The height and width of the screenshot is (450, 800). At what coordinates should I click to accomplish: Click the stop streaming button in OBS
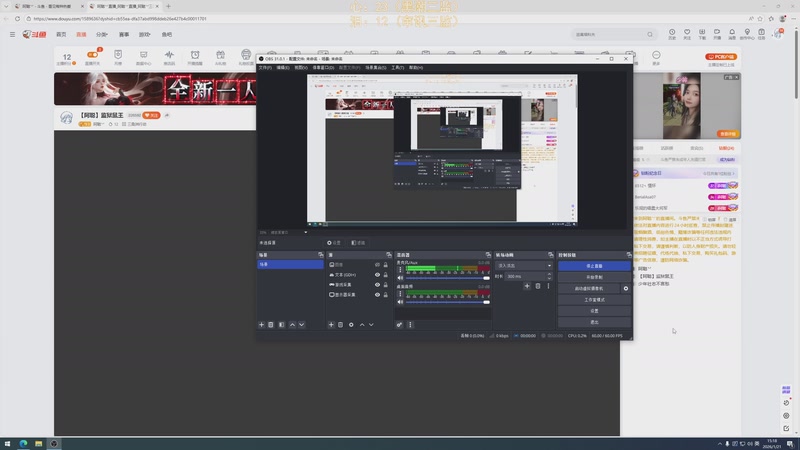(594, 266)
